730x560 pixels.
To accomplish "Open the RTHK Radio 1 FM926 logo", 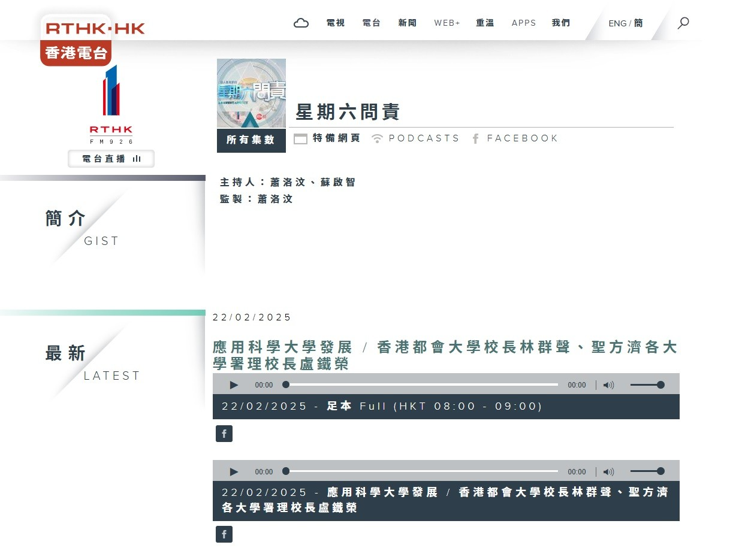I will [111, 105].
